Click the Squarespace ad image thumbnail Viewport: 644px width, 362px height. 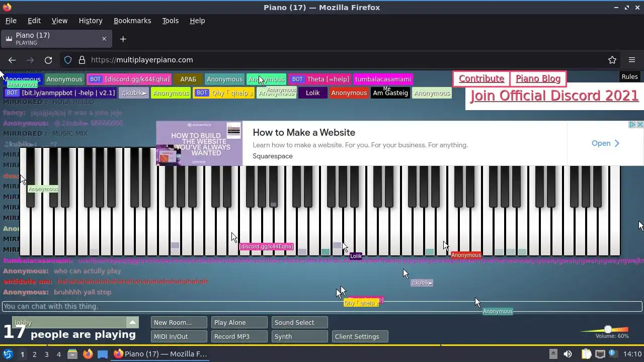point(199,143)
